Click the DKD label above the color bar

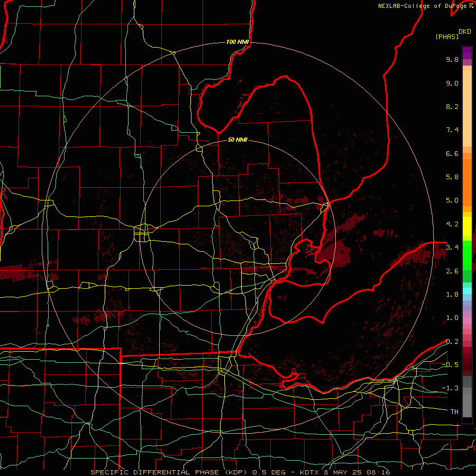pos(465,32)
